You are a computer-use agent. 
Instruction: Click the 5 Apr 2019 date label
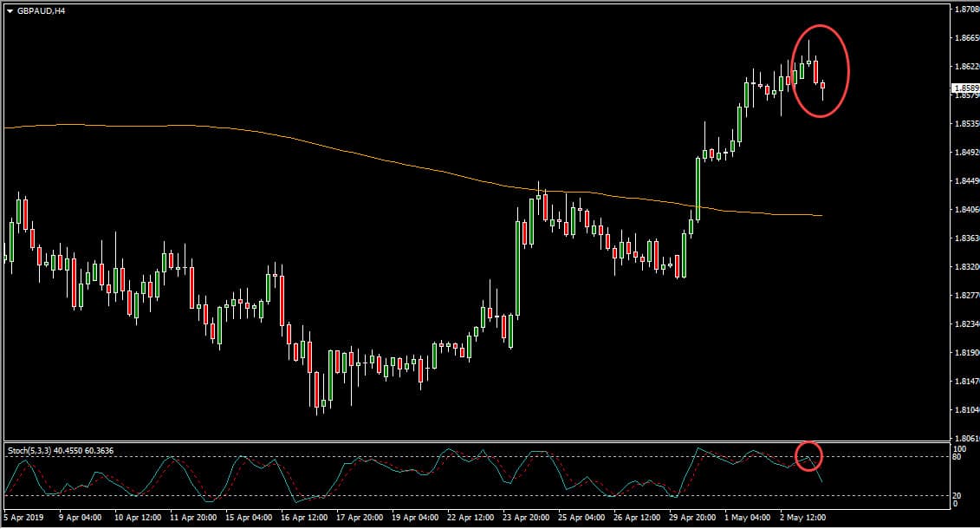[23, 518]
